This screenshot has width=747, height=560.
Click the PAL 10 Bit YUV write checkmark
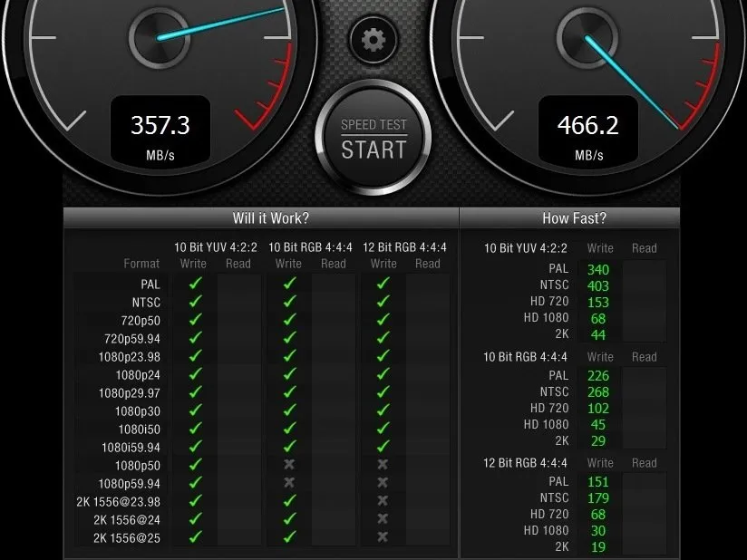(195, 284)
